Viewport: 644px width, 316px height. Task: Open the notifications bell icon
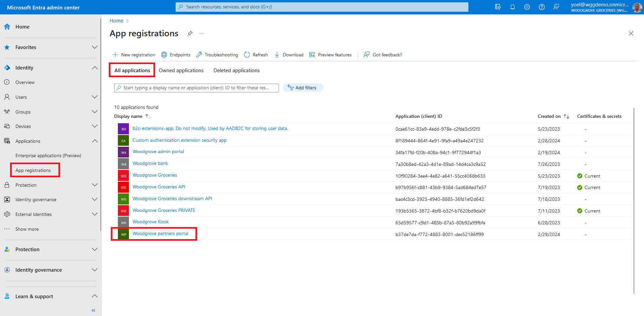[x=512, y=7]
